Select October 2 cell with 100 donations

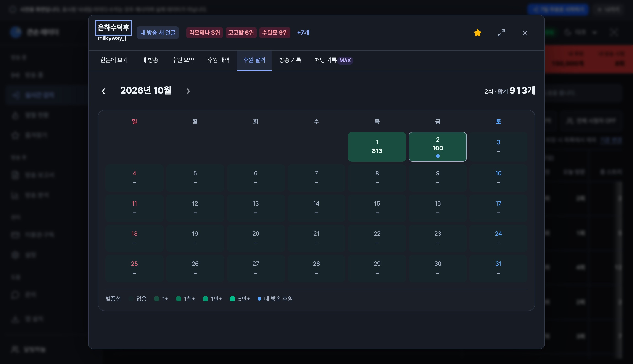[438, 147]
